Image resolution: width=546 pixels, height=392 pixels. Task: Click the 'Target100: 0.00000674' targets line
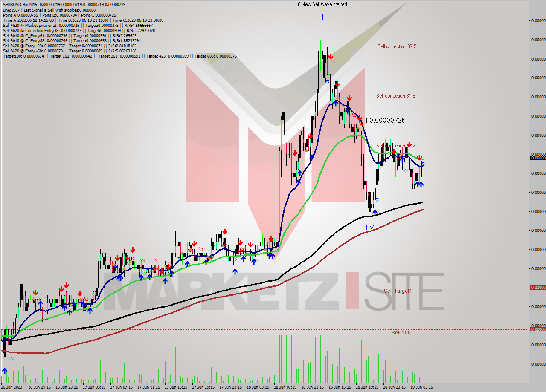point(119,56)
